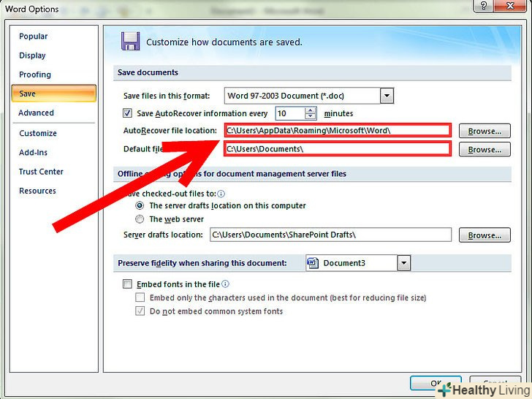Open the Popular options category
The width and height of the screenshot is (532, 399).
[x=34, y=37]
